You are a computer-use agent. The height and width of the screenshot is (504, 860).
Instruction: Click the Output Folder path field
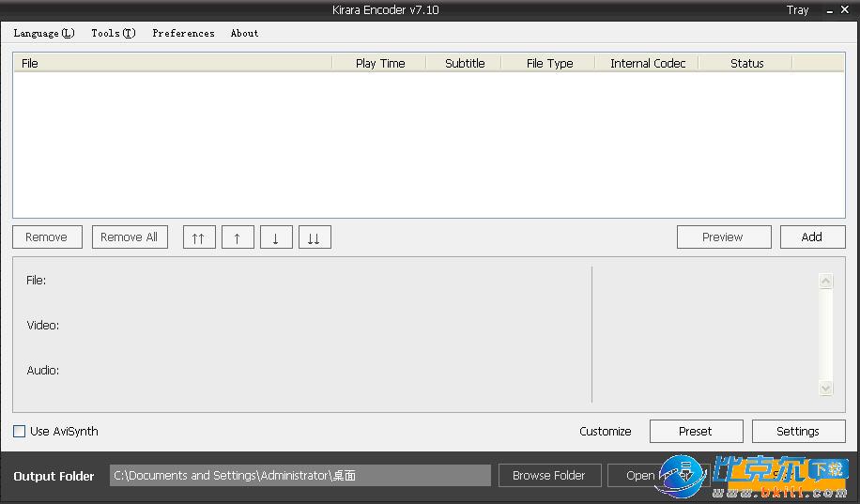(300, 476)
